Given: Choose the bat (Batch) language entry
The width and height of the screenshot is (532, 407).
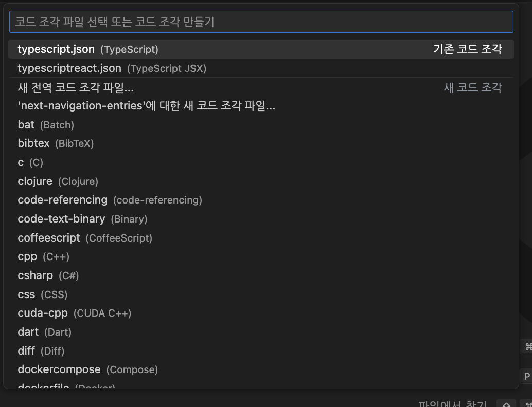Looking at the screenshot, I should pyautogui.click(x=261, y=125).
